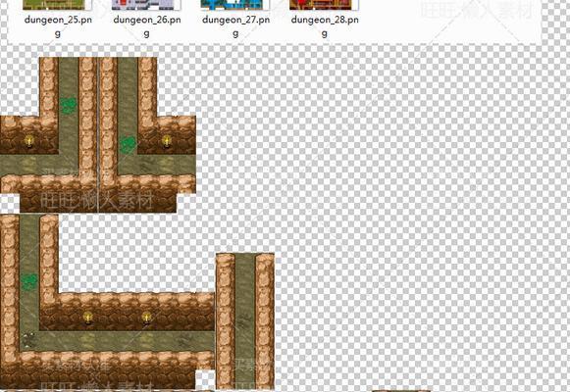Click the dungeon_27.png file name label
The height and width of the screenshot is (392, 570).
[235, 26]
